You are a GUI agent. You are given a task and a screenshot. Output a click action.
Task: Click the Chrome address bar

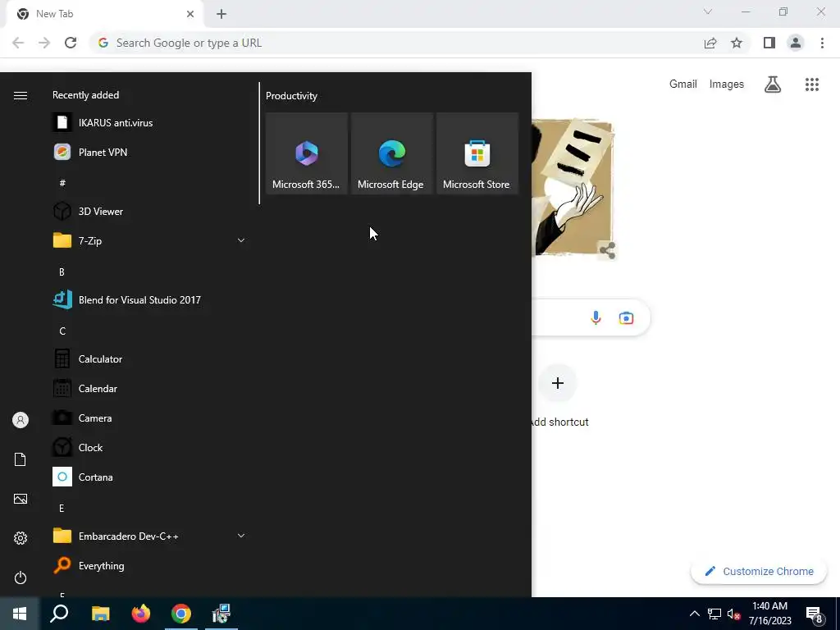396,43
